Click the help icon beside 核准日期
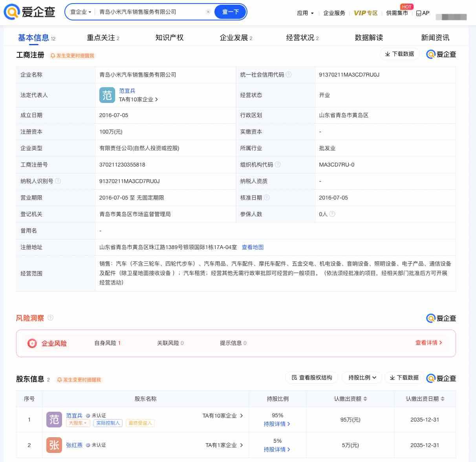This screenshot has height=462, width=476. [x=267, y=198]
